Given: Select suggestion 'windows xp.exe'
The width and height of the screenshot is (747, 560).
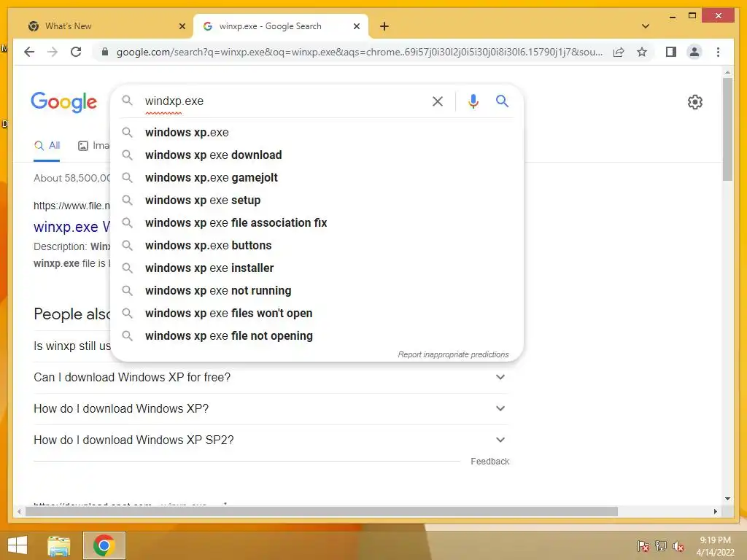Looking at the screenshot, I should tap(317, 133).
